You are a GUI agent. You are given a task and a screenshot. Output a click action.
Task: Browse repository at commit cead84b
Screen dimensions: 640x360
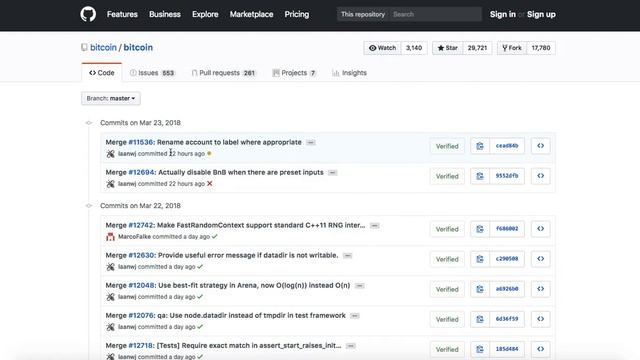tap(540, 146)
